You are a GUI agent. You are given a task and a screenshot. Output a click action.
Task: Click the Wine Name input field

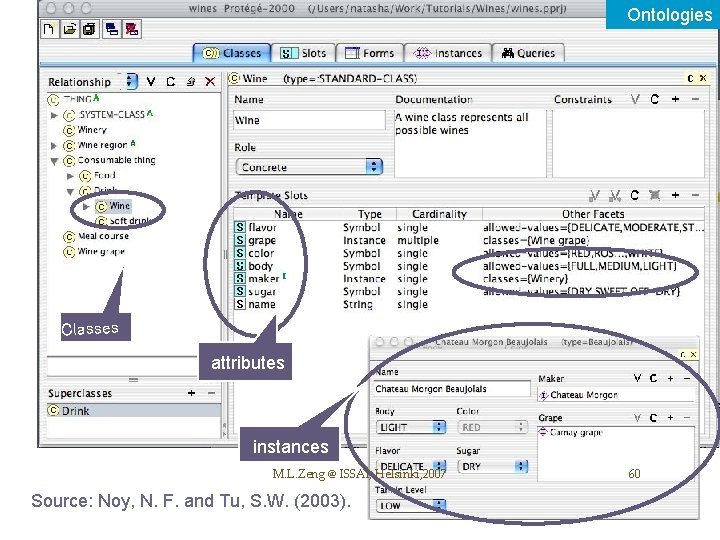point(309,120)
